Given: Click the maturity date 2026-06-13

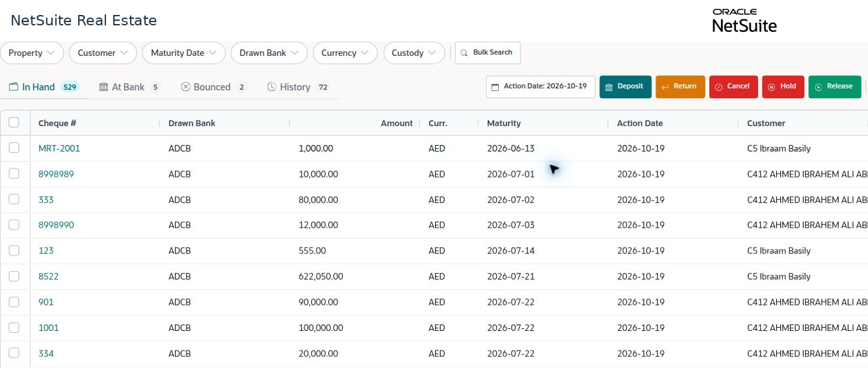Looking at the screenshot, I should pos(510,148).
